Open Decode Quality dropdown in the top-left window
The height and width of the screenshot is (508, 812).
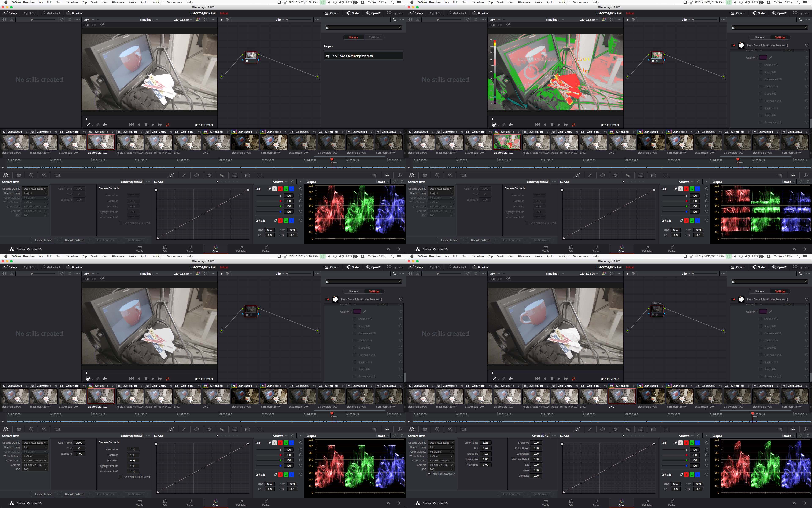click(34, 189)
